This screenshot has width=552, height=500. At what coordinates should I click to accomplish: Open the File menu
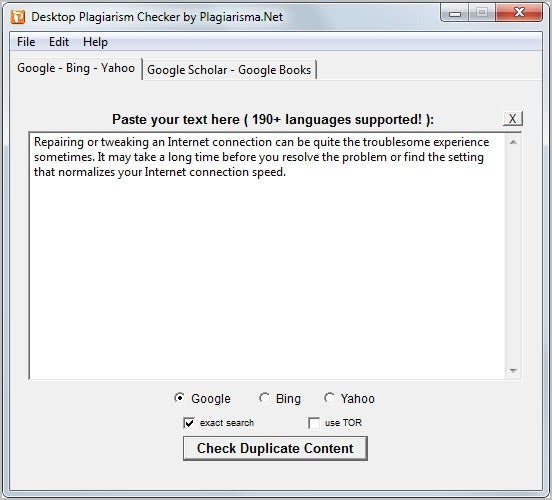click(x=26, y=42)
